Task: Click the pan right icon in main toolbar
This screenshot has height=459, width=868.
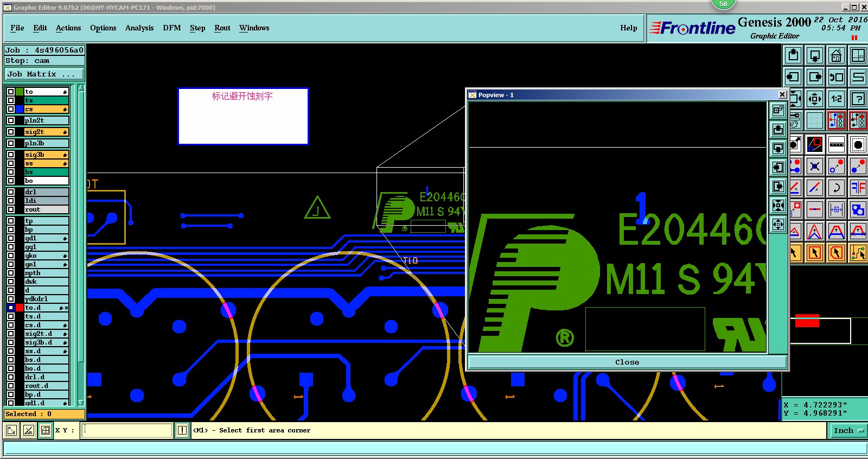Action: pos(815,77)
